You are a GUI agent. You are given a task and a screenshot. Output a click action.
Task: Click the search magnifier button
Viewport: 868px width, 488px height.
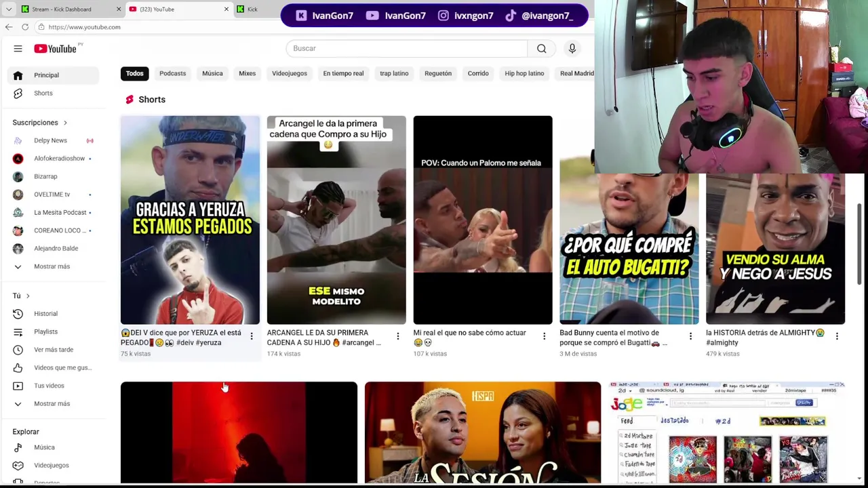click(541, 48)
